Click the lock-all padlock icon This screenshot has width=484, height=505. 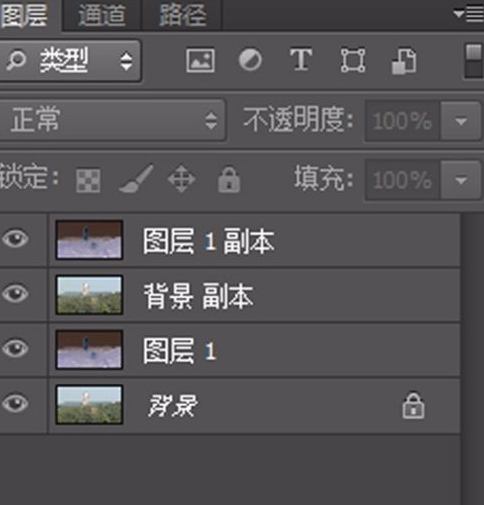pyautogui.click(x=229, y=180)
